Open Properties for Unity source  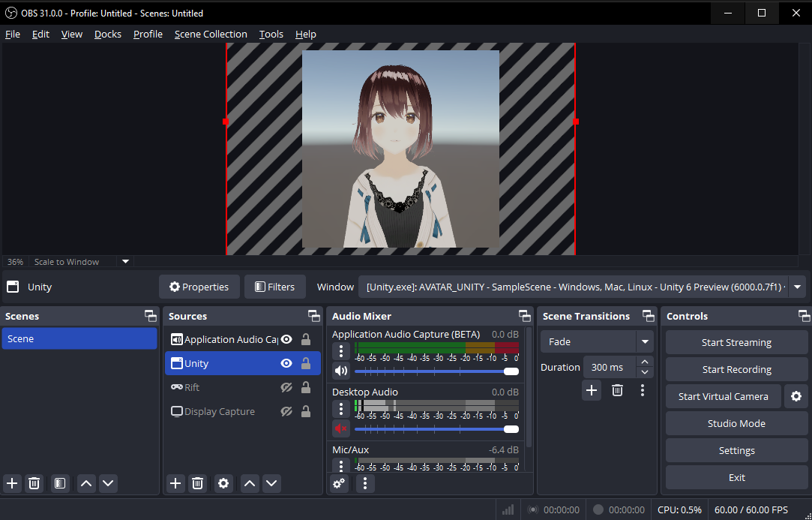[199, 287]
